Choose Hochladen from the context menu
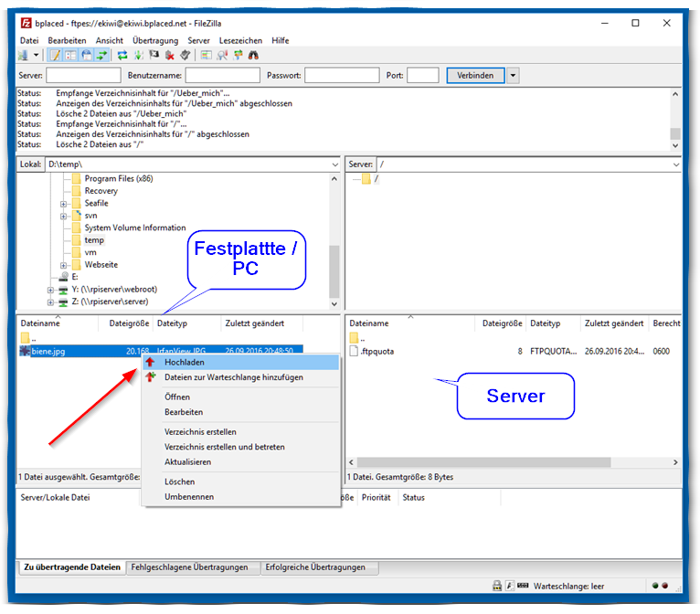700x614 pixels. [240, 363]
